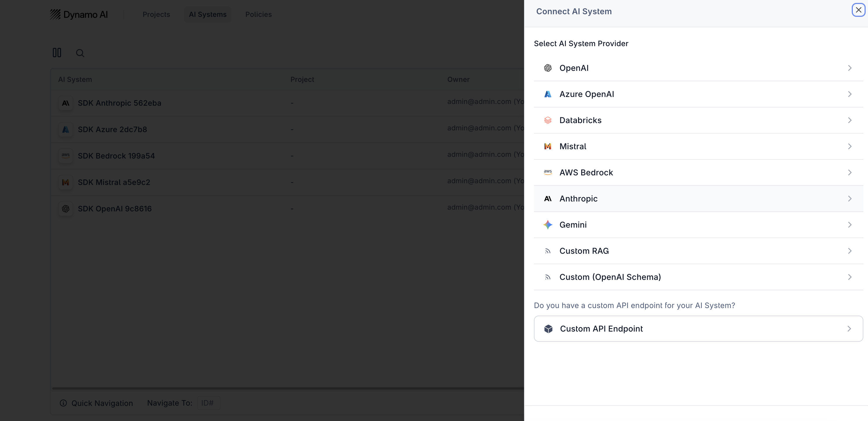Image resolution: width=868 pixels, height=421 pixels.
Task: Open SDK Bedrock 199a54 entry
Action: tap(116, 156)
